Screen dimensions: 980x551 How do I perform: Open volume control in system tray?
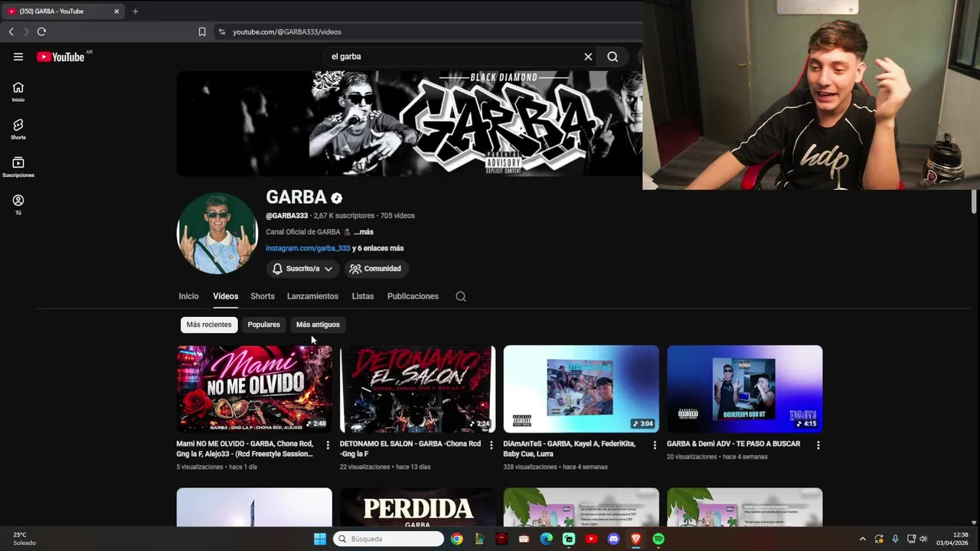coord(923,539)
